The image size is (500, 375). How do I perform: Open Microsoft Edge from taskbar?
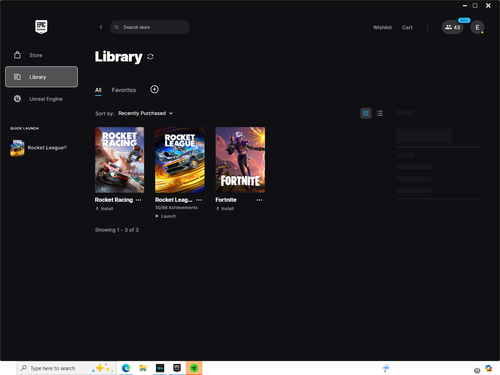tap(126, 368)
